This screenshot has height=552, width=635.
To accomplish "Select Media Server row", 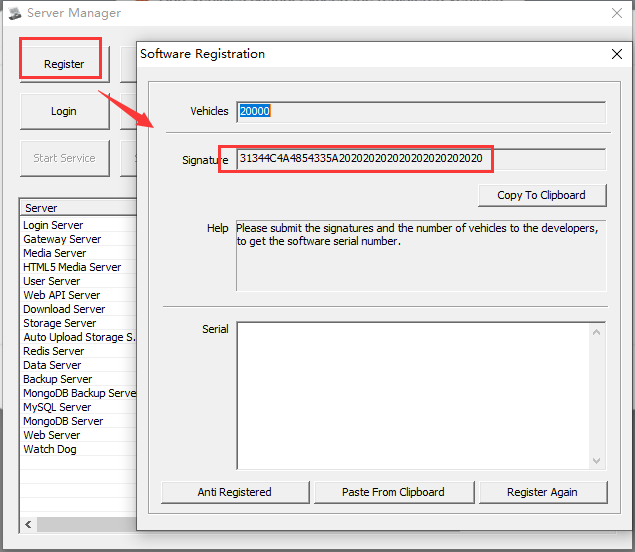I will (79, 253).
